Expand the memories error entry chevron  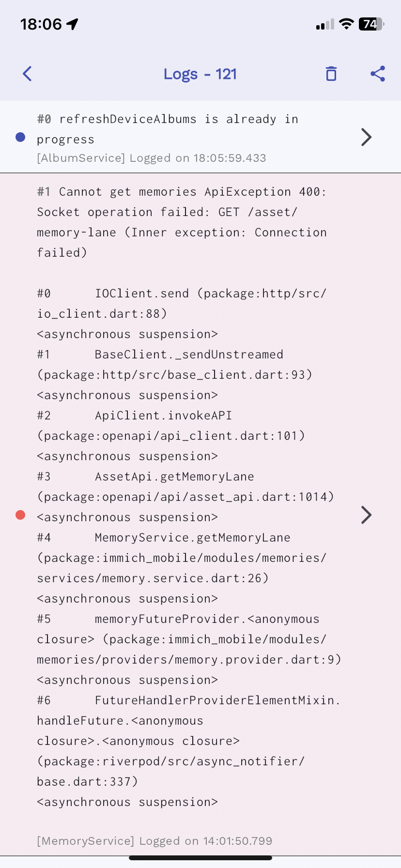366,515
